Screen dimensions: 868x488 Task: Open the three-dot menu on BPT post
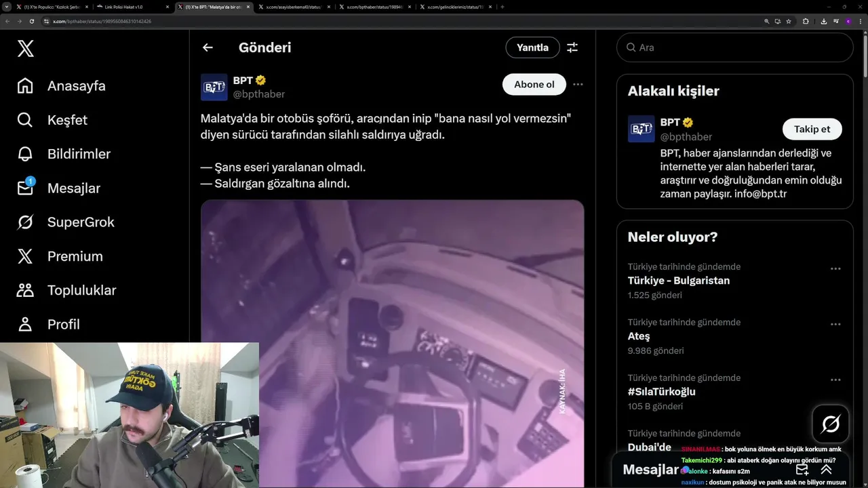(x=578, y=85)
